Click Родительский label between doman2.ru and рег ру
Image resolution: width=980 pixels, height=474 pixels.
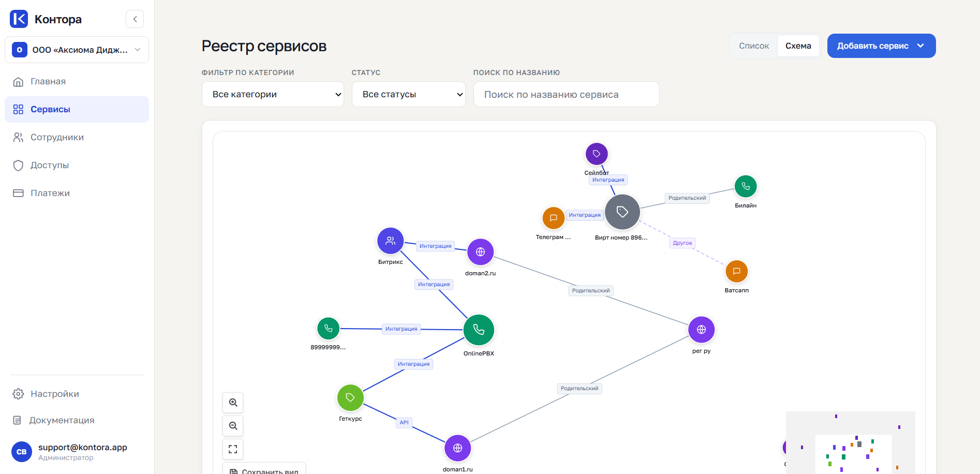[x=591, y=290]
